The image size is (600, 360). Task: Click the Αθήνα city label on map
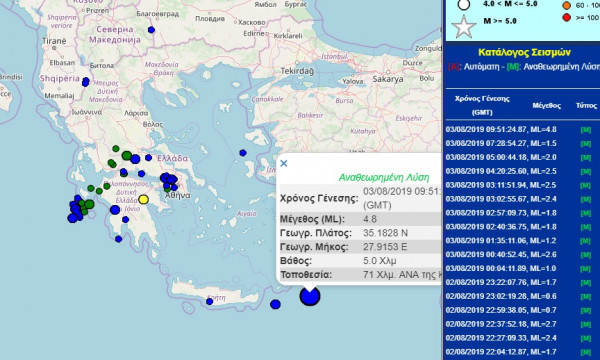click(177, 195)
